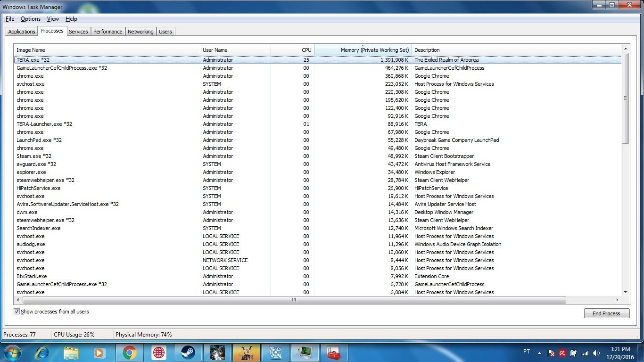The height and width of the screenshot is (362, 644).
Task: Open the red toolbox taskbar icon
Action: coord(334,353)
